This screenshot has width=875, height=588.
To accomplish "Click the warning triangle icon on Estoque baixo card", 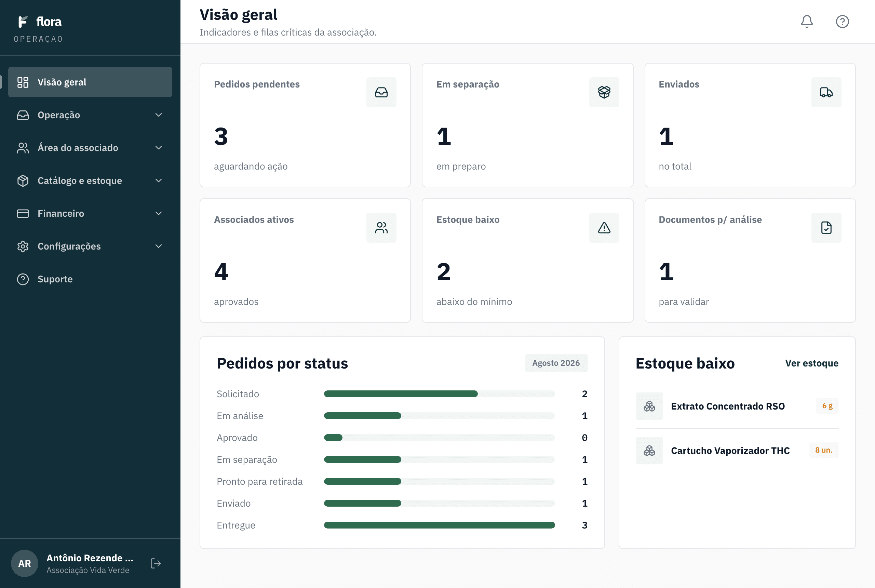I will 604,228.
